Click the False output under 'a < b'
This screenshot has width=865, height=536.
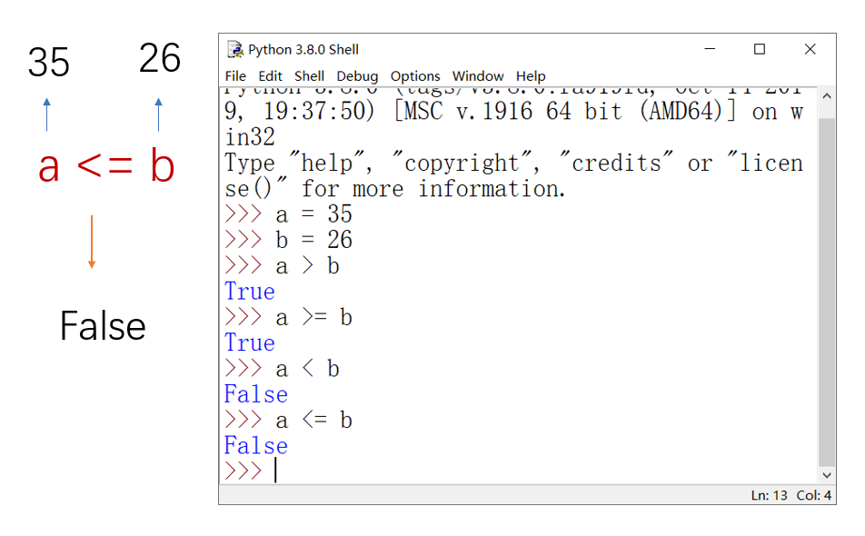tap(256, 394)
